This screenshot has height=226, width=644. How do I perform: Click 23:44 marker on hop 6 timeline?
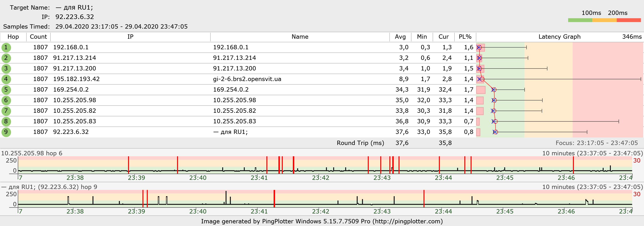pos(443,178)
